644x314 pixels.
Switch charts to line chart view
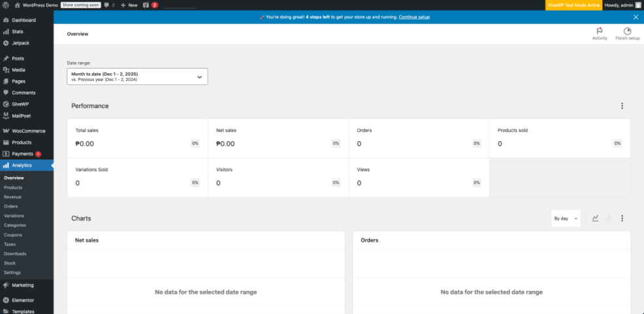click(x=595, y=219)
